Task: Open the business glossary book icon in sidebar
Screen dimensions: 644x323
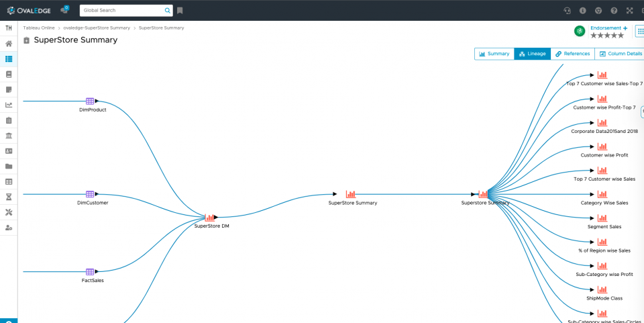Action: tap(9, 75)
